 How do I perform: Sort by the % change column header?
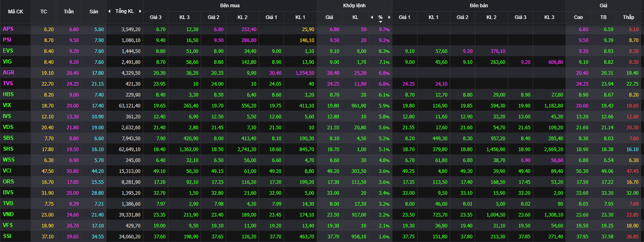(380, 18)
